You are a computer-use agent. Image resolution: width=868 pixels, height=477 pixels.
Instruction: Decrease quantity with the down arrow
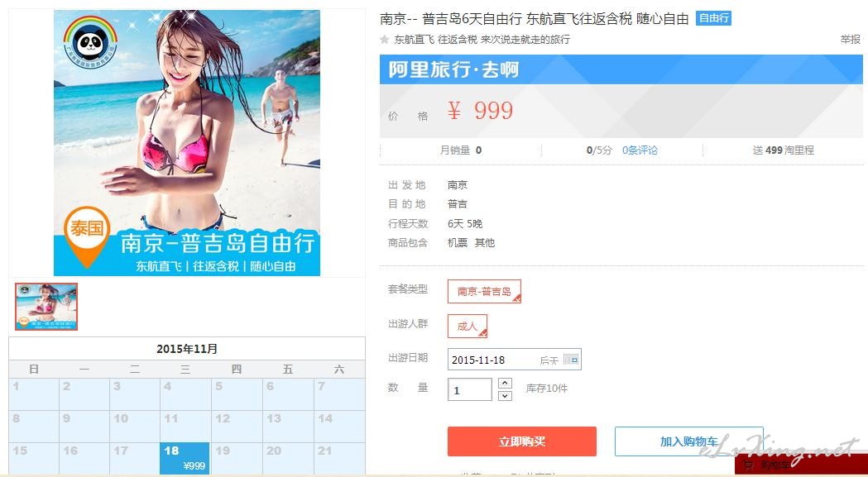point(505,395)
